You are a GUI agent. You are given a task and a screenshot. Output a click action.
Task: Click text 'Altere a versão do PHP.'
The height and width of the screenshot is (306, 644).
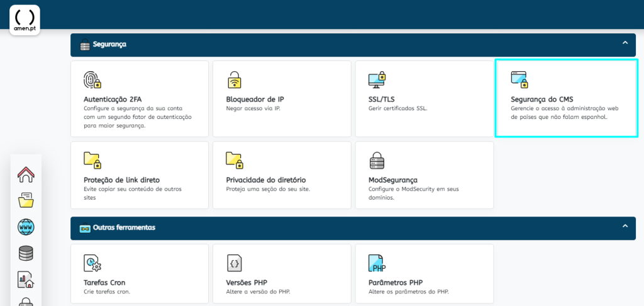pos(258,292)
